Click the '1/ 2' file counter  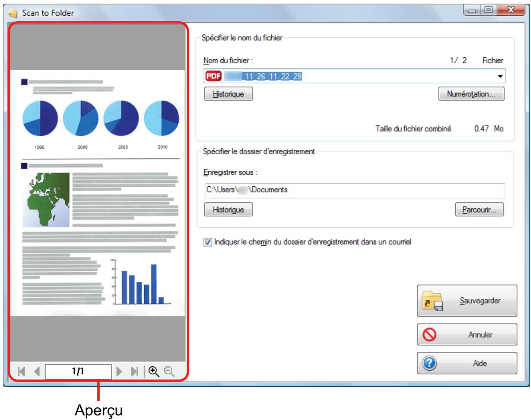pos(458,60)
